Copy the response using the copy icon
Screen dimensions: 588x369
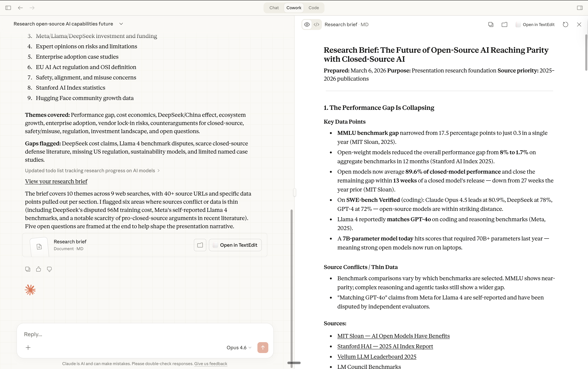coord(28,269)
